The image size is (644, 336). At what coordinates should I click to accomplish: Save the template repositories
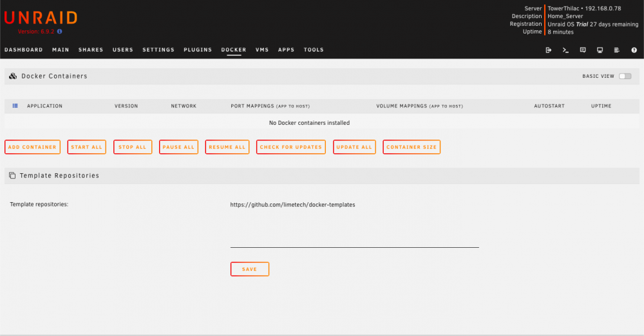coord(250,269)
